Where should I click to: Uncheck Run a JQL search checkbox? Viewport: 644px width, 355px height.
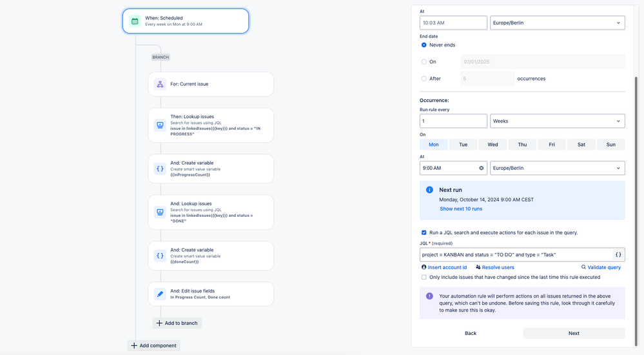[x=424, y=232]
